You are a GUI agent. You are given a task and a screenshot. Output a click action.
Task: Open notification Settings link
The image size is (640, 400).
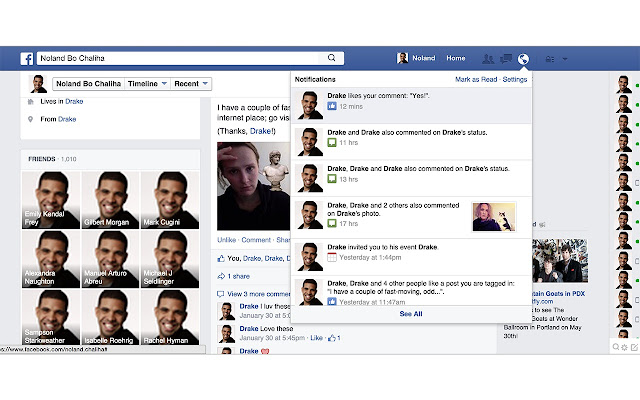click(515, 79)
